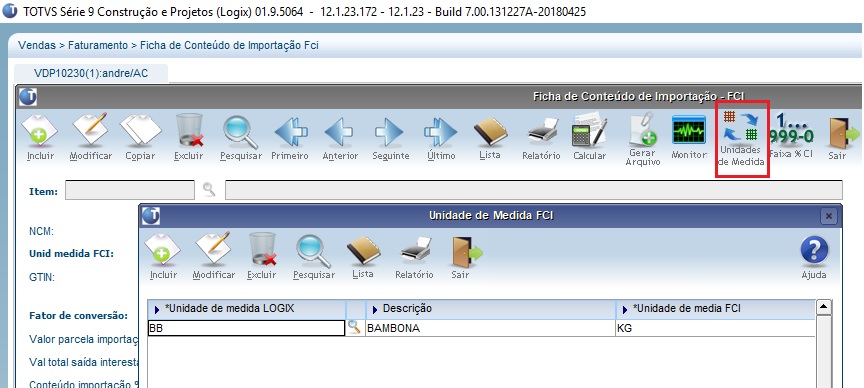This screenshot has width=864, height=388.
Task: Select the KG cell in the grid
Action: click(715, 328)
